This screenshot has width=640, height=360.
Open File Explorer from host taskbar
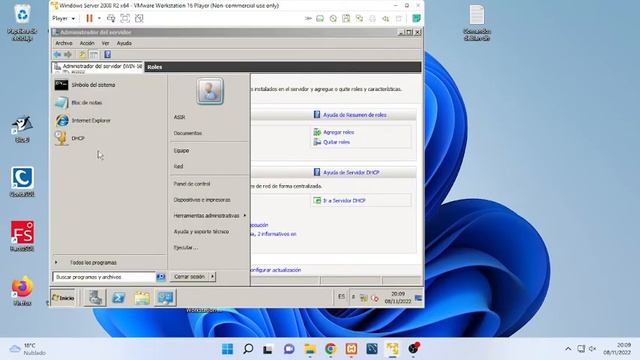coord(310,349)
